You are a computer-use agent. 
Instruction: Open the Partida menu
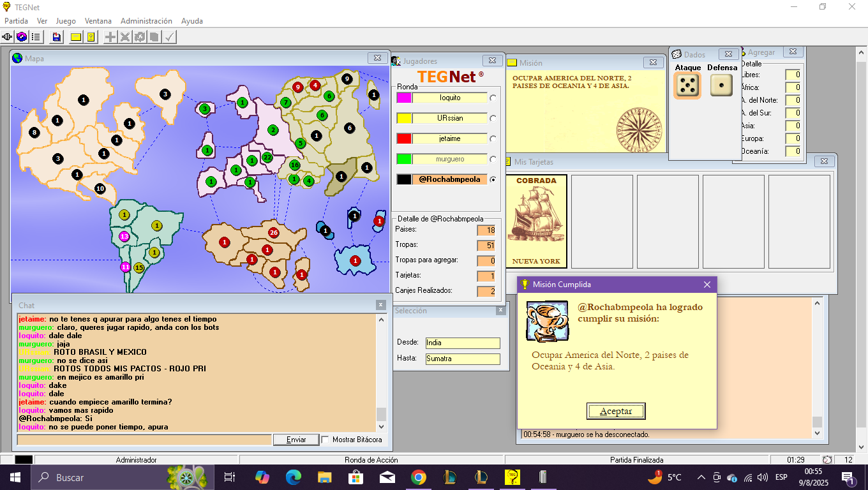17,21
